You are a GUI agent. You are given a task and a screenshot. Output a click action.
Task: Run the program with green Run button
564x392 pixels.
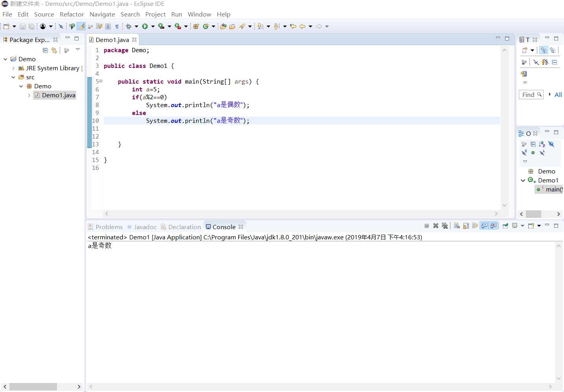pos(145,26)
